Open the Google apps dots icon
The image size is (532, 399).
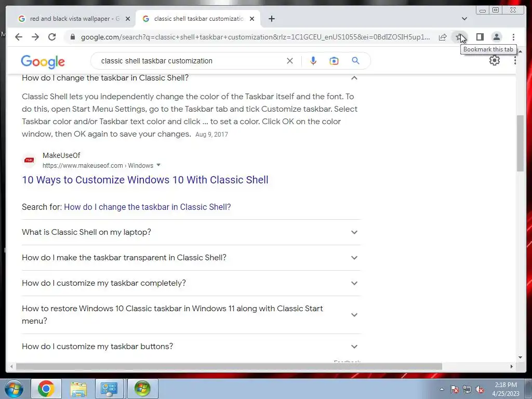[x=515, y=60]
